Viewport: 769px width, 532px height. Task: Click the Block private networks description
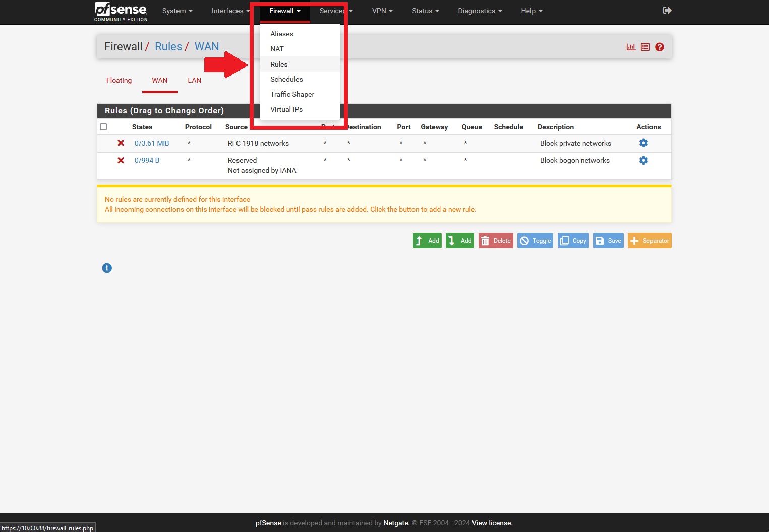tap(575, 143)
